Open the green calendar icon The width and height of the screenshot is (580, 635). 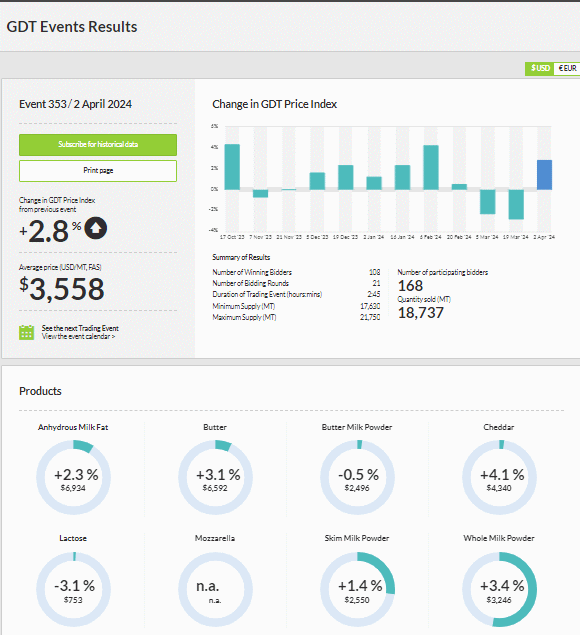point(27,332)
